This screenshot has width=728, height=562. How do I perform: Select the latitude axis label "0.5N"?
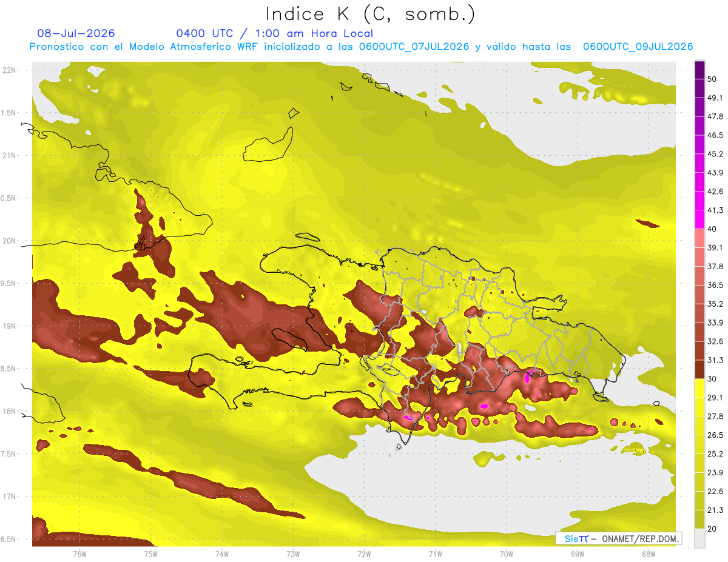[x=9, y=198]
